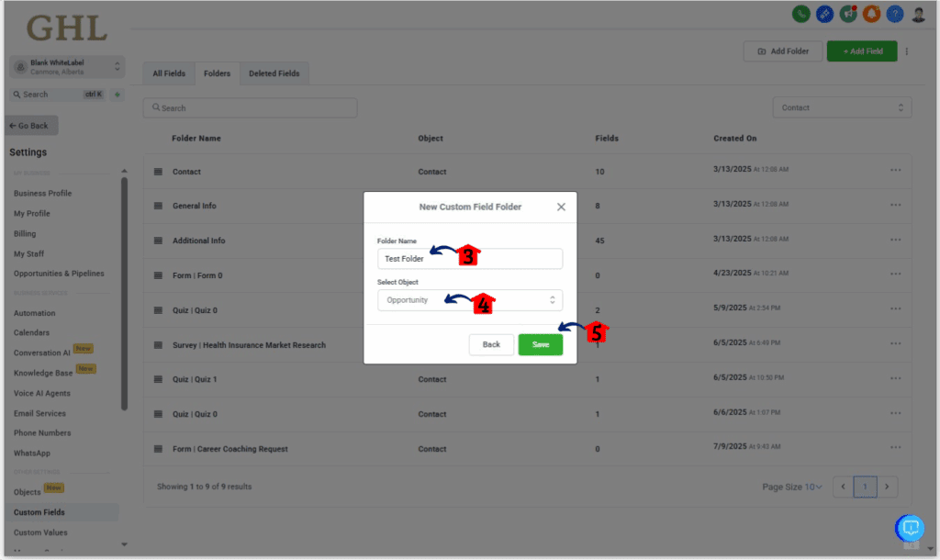Open the actions menu for Form | Form 0
The height and width of the screenshot is (560, 940).
(895, 274)
